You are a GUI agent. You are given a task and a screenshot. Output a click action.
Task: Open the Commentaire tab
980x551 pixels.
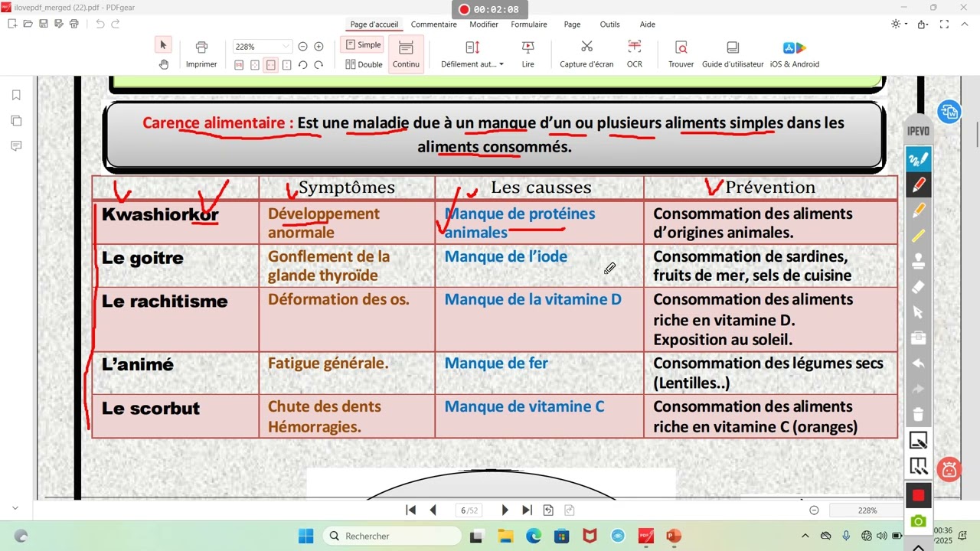click(x=433, y=24)
